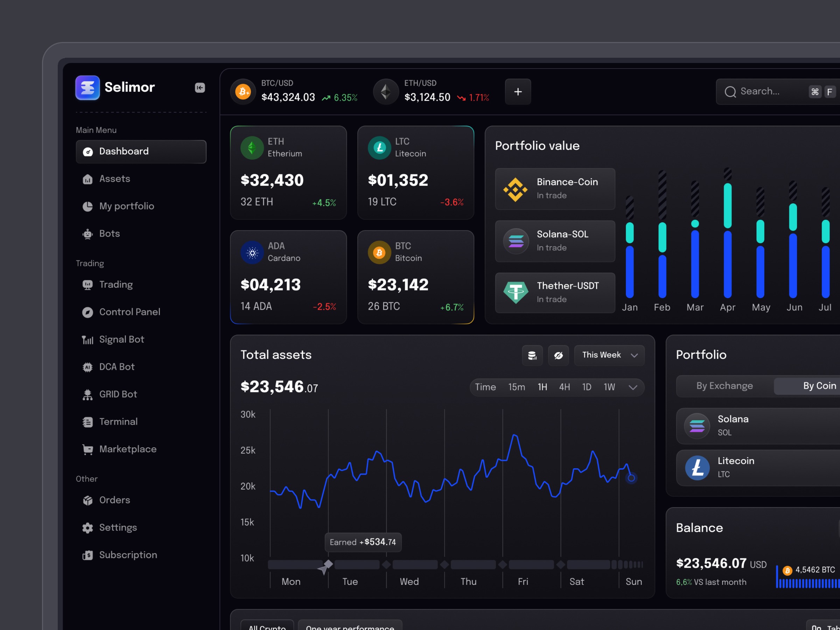Click the timeline marker between Mon and Tue
Screen dimensions: 840x630
point(329,565)
